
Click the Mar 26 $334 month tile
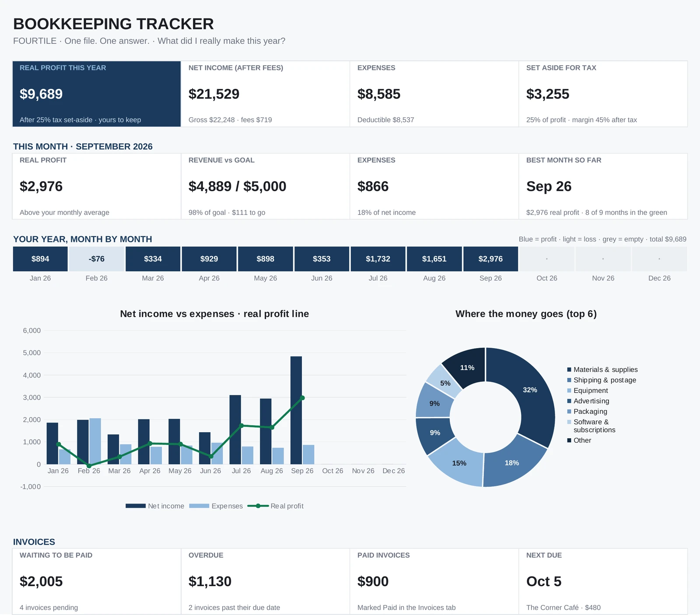click(x=153, y=259)
